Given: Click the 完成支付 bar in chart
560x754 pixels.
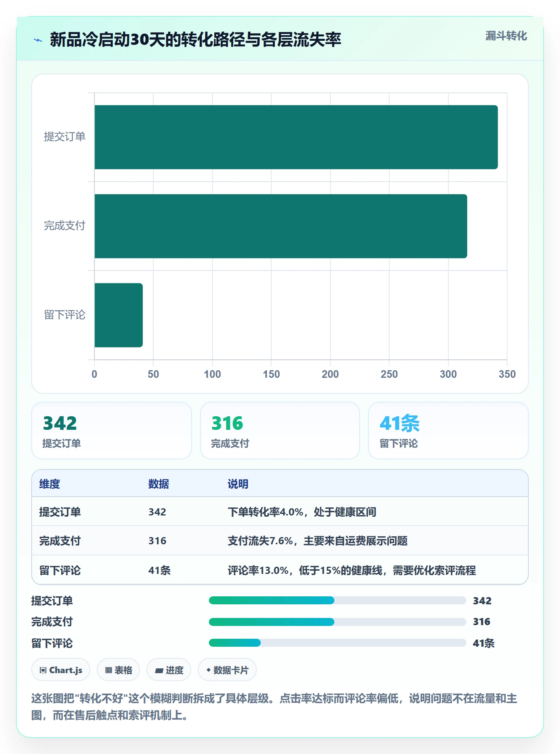Looking at the screenshot, I should (281, 226).
